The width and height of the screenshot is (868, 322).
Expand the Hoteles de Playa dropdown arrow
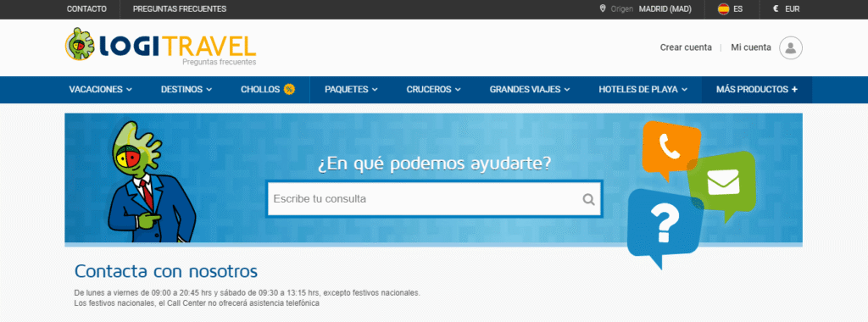pos(684,90)
